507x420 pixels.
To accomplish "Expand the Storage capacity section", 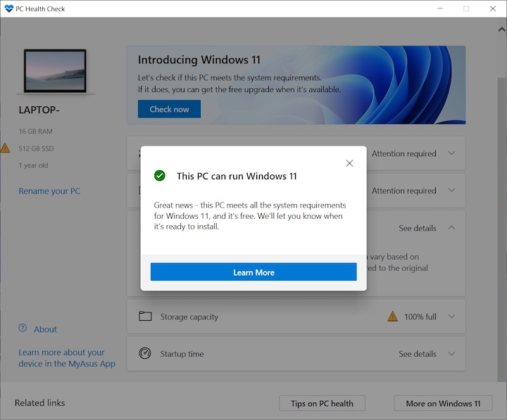I will coord(451,317).
